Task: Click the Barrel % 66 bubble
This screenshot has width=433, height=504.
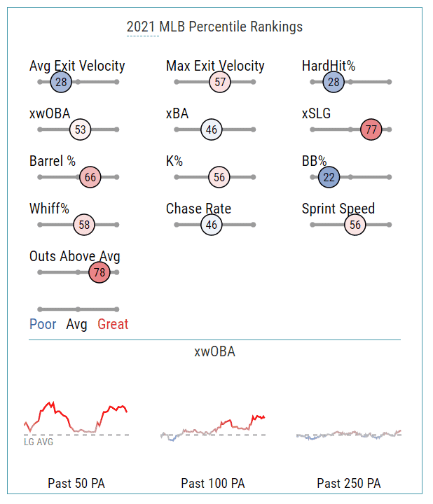Action: (x=90, y=177)
